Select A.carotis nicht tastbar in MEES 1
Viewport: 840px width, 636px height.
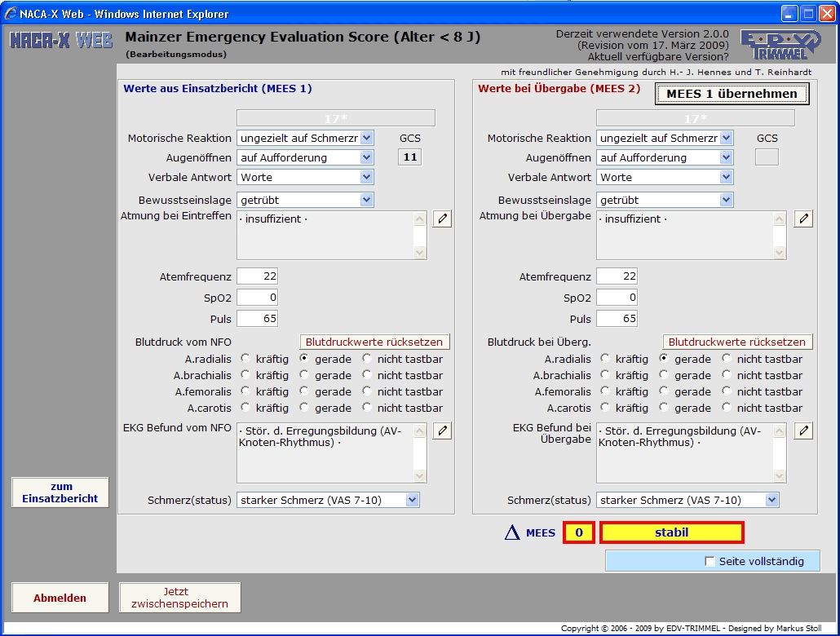[367, 407]
